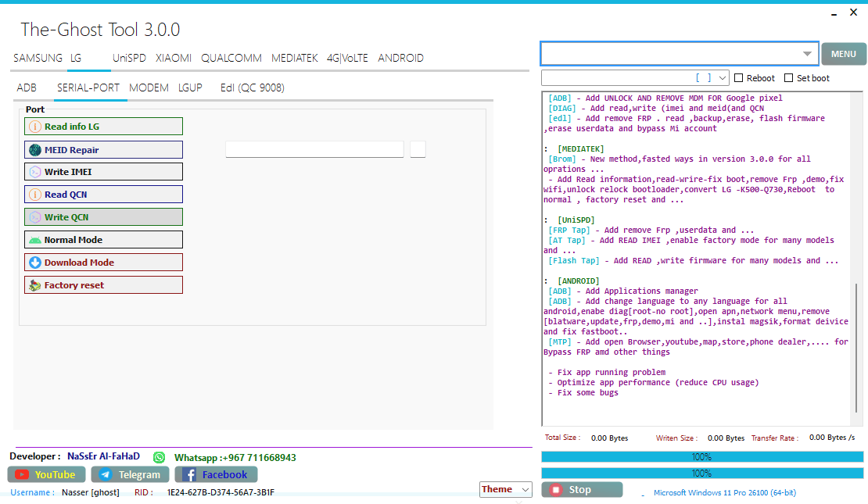The image size is (868, 504).
Task: Click the Factory reset icon
Action: (x=34, y=285)
